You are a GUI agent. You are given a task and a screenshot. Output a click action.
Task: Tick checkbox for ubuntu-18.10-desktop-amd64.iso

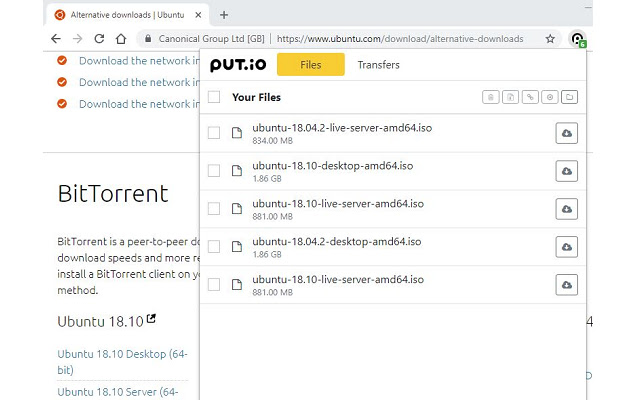coord(214,171)
